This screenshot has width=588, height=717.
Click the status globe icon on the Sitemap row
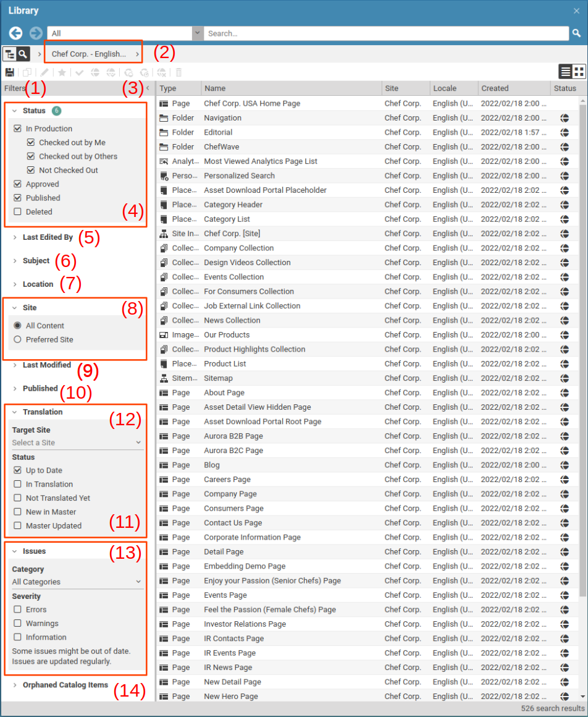[x=566, y=378]
